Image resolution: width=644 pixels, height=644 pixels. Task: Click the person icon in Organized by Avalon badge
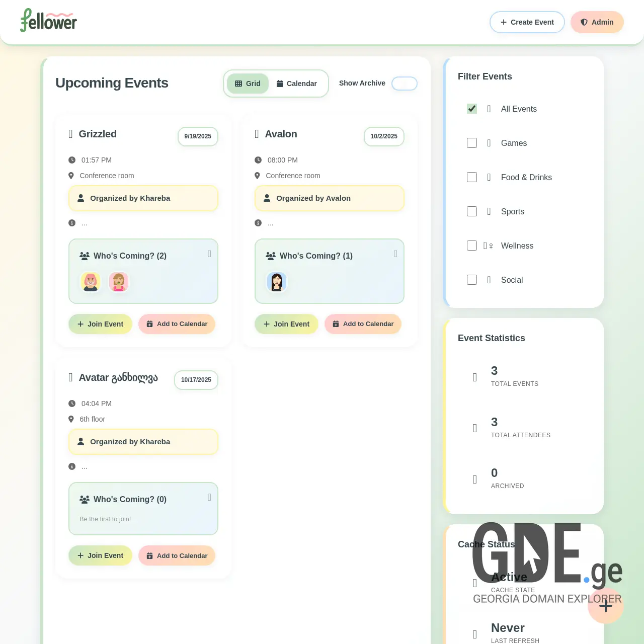(x=267, y=198)
